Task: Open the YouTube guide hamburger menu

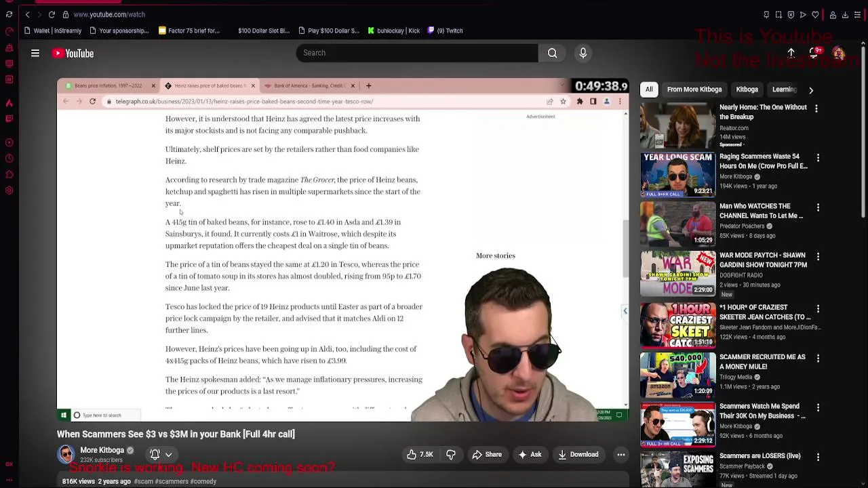Action: pos(35,53)
